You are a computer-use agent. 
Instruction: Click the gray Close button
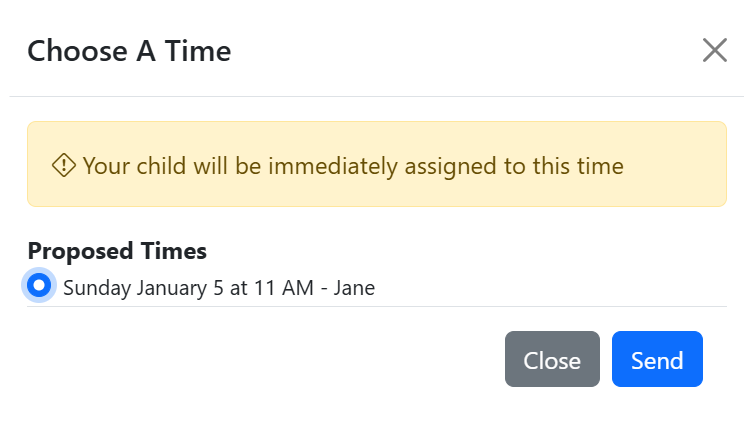[552, 359]
